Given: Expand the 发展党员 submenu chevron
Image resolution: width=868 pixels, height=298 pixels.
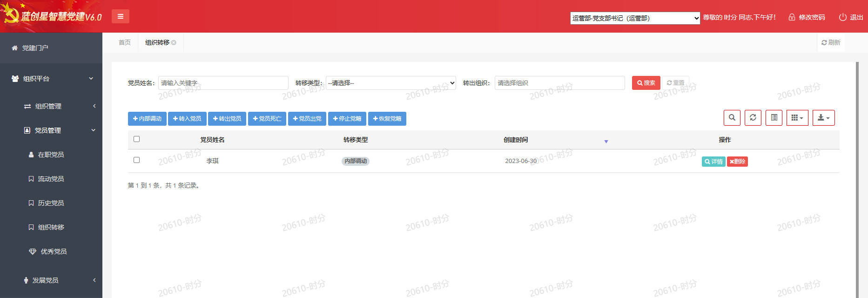Looking at the screenshot, I should (94, 280).
